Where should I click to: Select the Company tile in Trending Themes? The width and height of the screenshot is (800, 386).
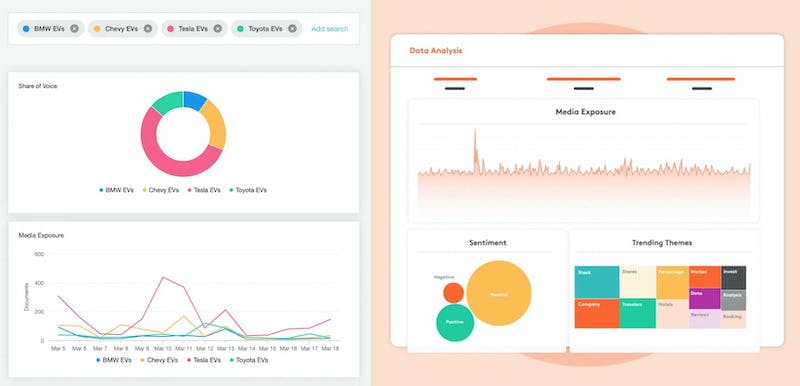coord(597,314)
